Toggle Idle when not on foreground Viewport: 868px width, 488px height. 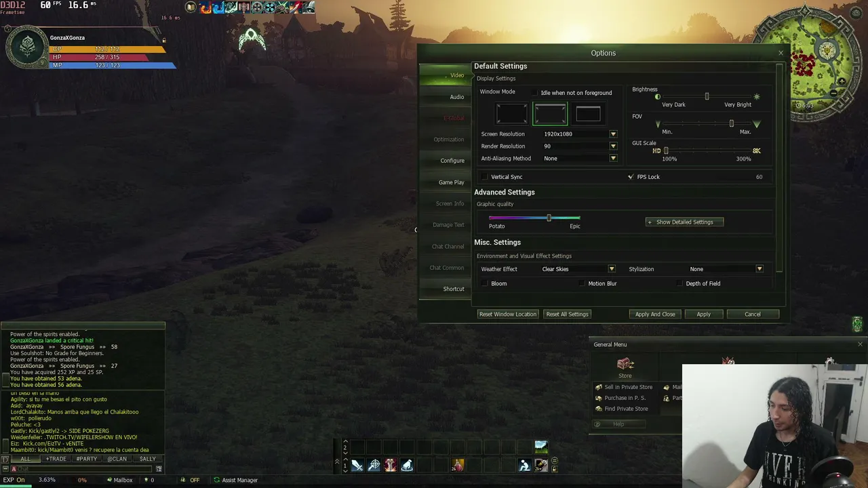[x=535, y=93]
